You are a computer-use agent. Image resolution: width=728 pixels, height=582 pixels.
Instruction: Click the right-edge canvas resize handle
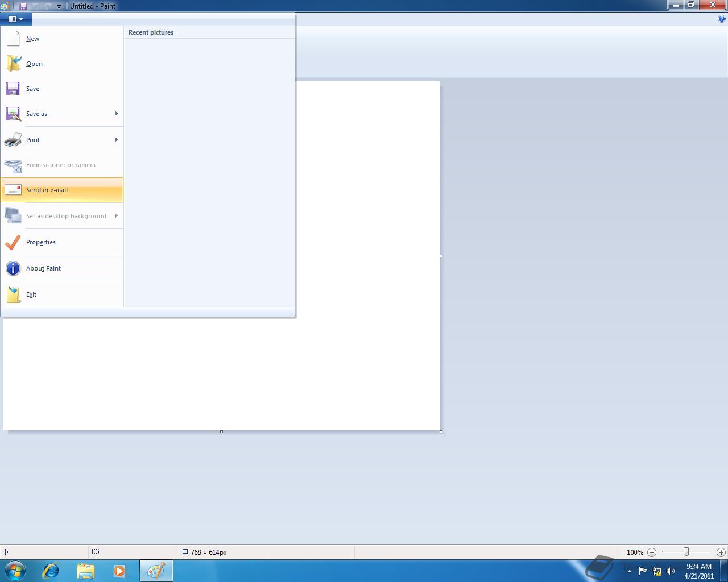[x=441, y=256]
